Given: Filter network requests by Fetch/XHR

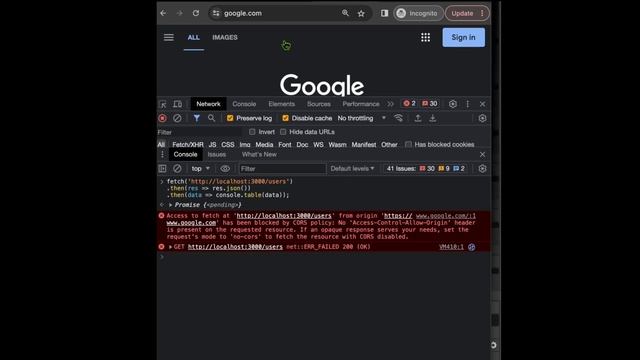Looking at the screenshot, I should 188,144.
